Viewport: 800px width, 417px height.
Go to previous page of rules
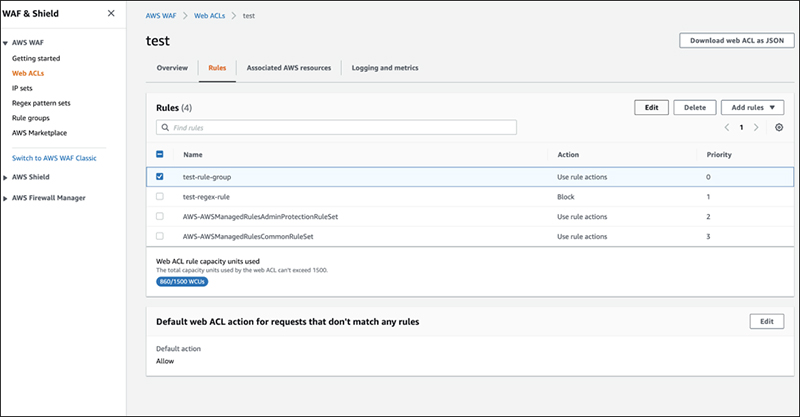point(726,128)
